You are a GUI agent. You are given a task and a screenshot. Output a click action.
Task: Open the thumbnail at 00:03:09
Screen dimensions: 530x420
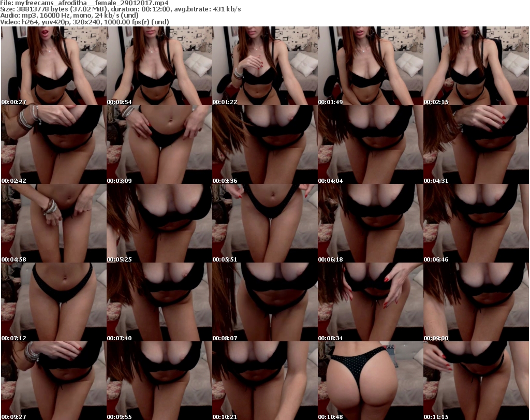coord(159,145)
